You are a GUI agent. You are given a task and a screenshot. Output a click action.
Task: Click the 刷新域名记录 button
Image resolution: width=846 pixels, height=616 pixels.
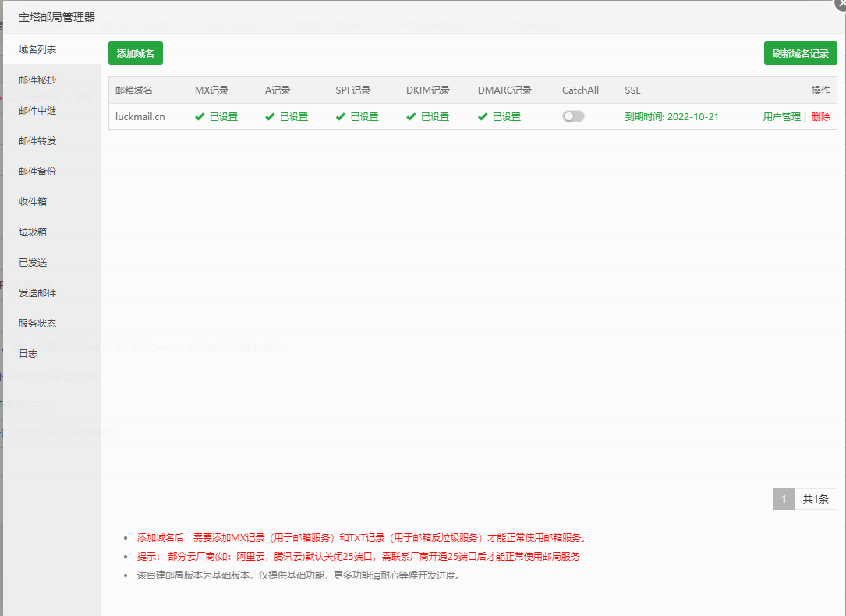(x=800, y=53)
